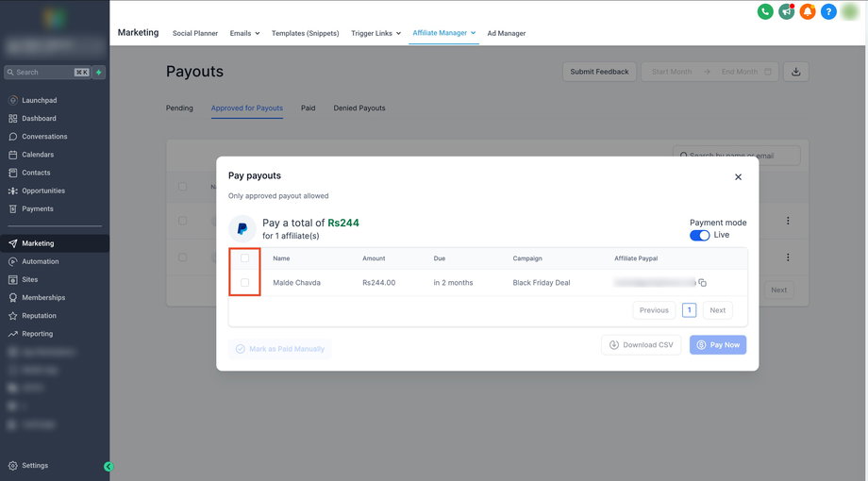Check the select-all checkbox in dialog header
The image size is (868, 481).
(245, 258)
